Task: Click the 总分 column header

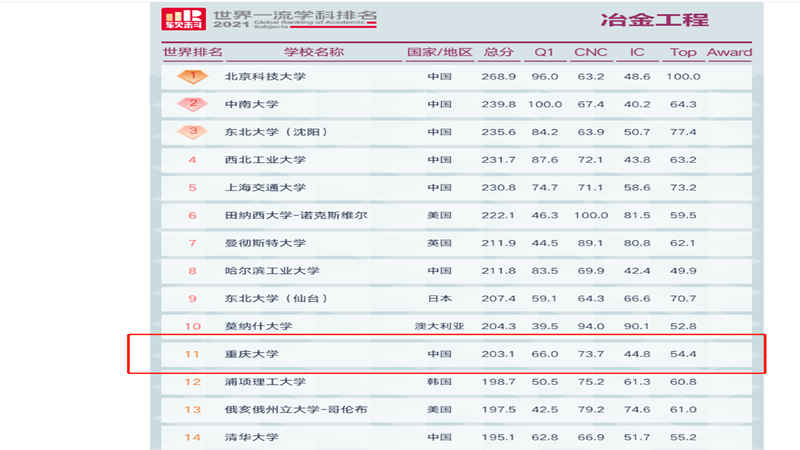Action: pos(498,52)
